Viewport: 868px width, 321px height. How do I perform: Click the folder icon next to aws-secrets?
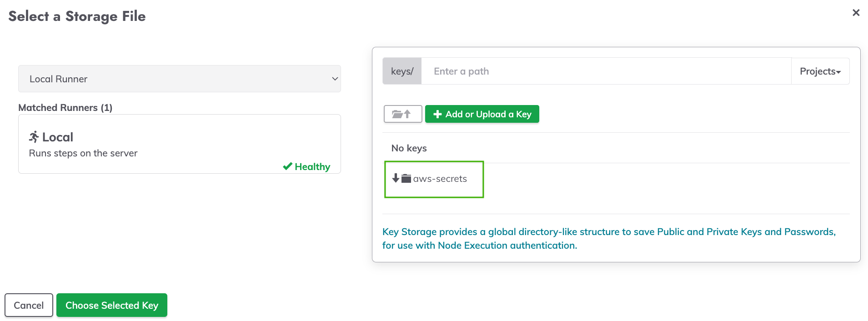406,179
